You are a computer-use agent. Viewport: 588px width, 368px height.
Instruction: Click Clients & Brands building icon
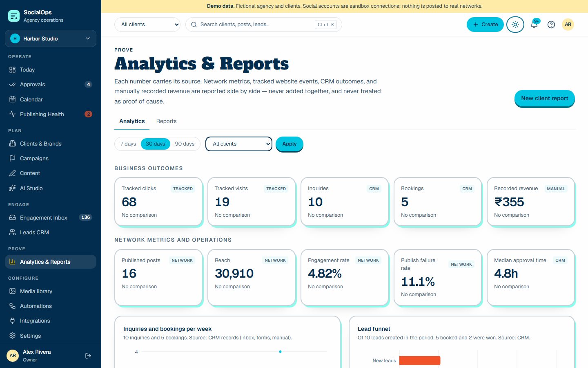(x=13, y=144)
